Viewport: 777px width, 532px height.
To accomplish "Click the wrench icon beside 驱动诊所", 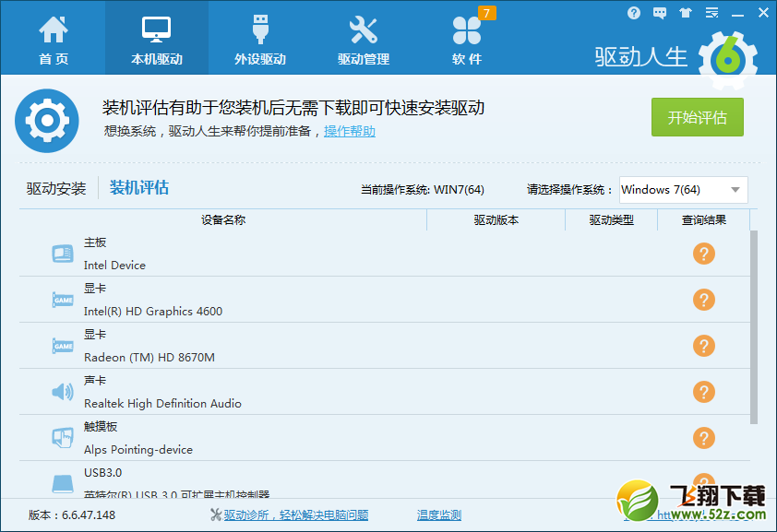I will coord(216,515).
